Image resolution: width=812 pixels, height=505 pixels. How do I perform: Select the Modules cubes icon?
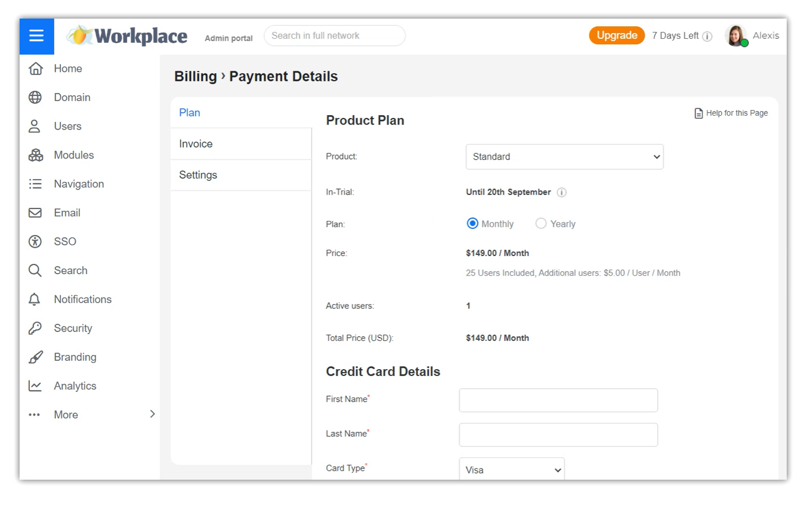35,155
